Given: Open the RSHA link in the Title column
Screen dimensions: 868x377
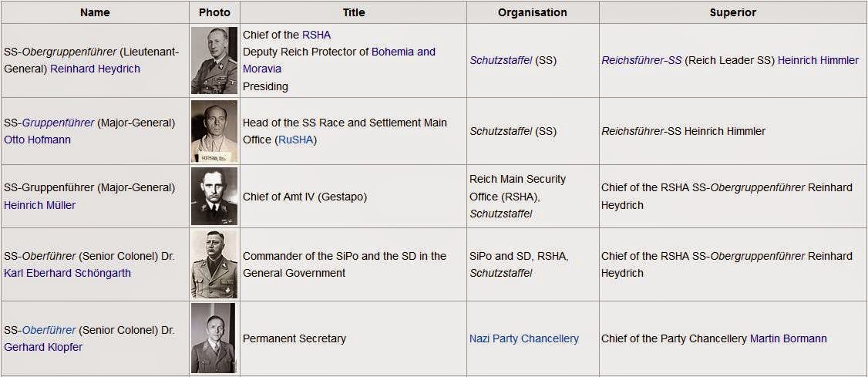Looking at the screenshot, I should pyautogui.click(x=316, y=35).
